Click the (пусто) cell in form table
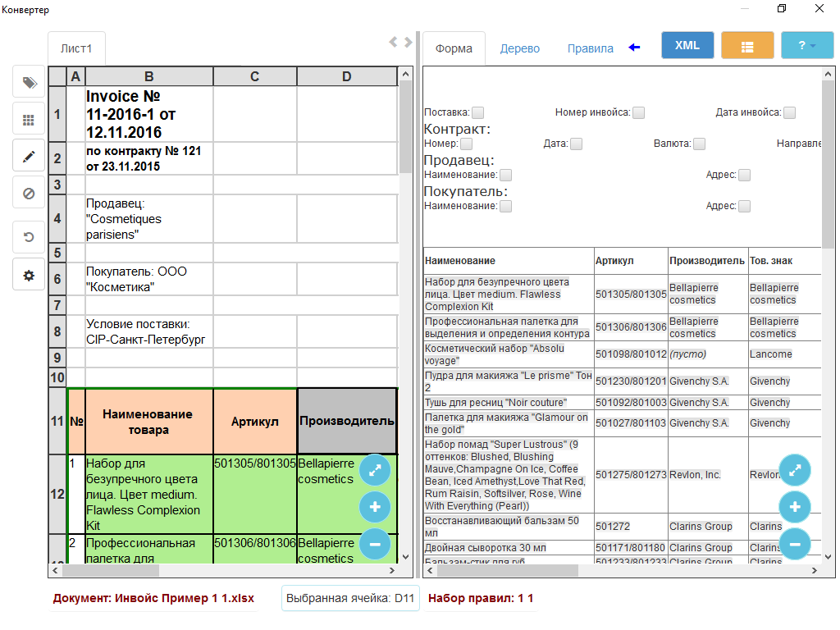Screen dimensions: 840x630 pyautogui.click(x=708, y=354)
